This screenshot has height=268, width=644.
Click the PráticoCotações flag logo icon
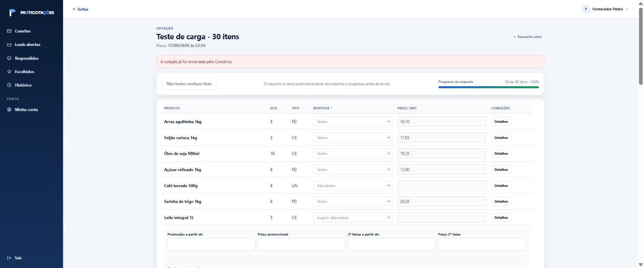point(12,12)
